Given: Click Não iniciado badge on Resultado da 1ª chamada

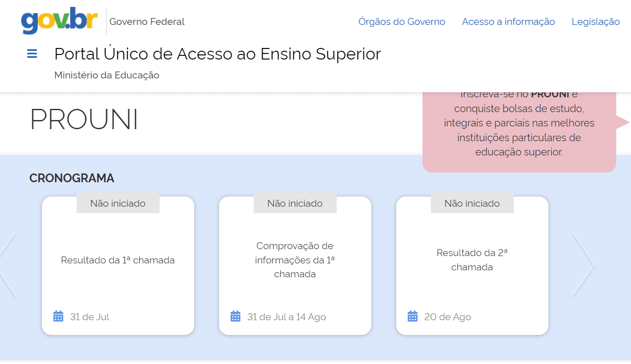Looking at the screenshot, I should tap(118, 203).
